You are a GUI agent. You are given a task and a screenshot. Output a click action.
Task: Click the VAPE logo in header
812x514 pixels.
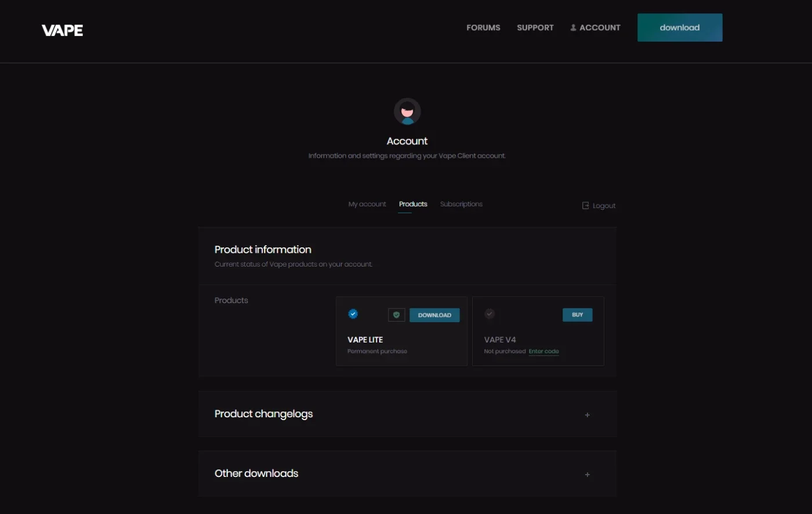point(62,30)
